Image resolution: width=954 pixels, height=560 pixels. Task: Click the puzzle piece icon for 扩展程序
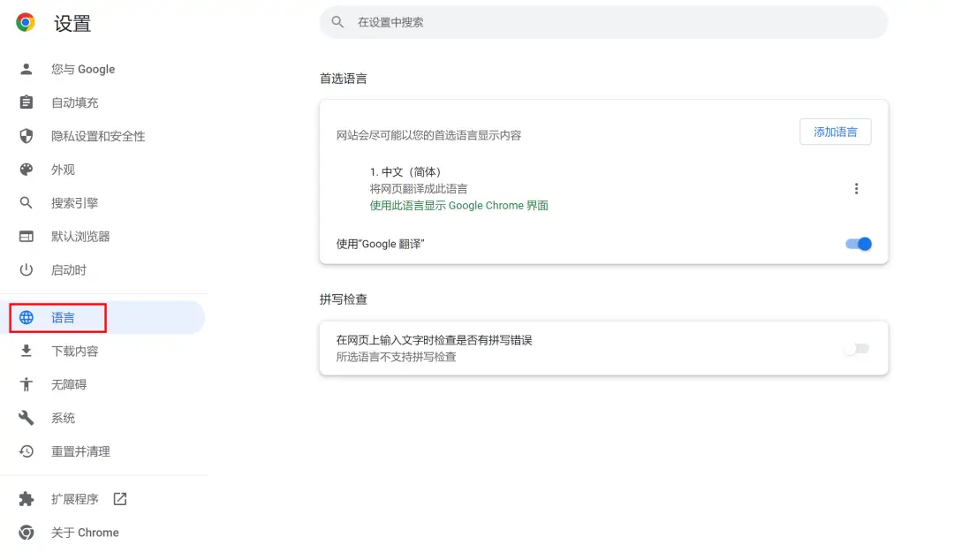point(26,499)
